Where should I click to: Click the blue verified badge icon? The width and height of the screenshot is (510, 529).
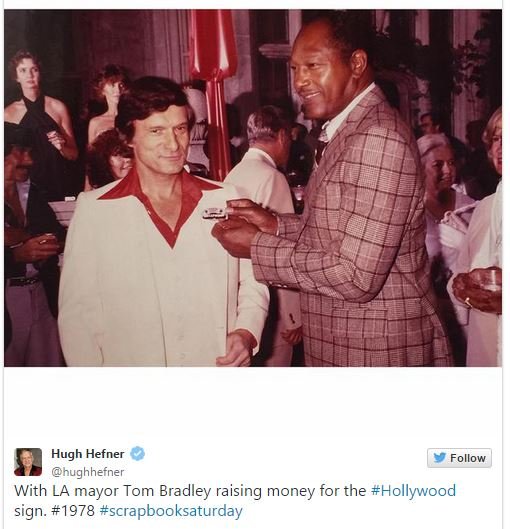pyautogui.click(x=138, y=453)
